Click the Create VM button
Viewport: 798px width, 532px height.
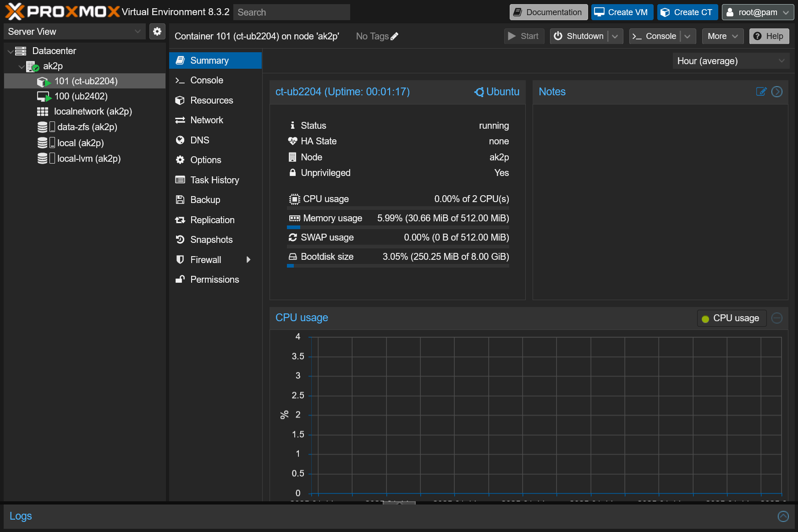pos(622,12)
